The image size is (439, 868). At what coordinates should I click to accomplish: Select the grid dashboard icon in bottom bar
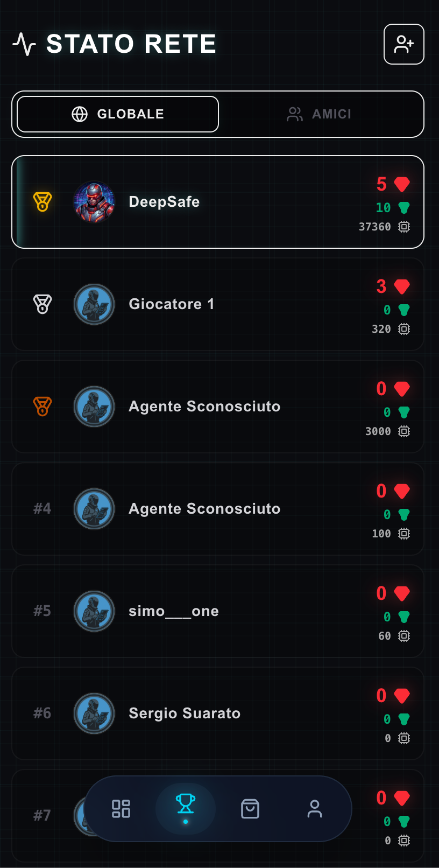pyautogui.click(x=121, y=808)
